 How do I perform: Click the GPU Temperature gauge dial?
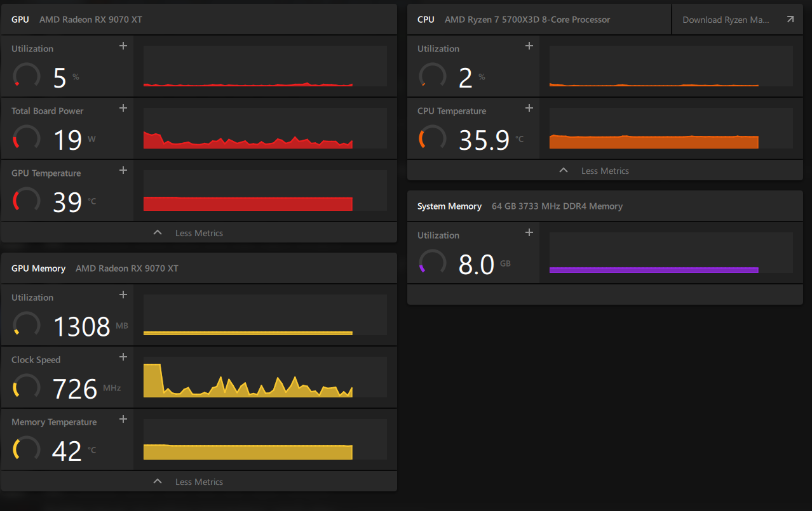(27, 199)
